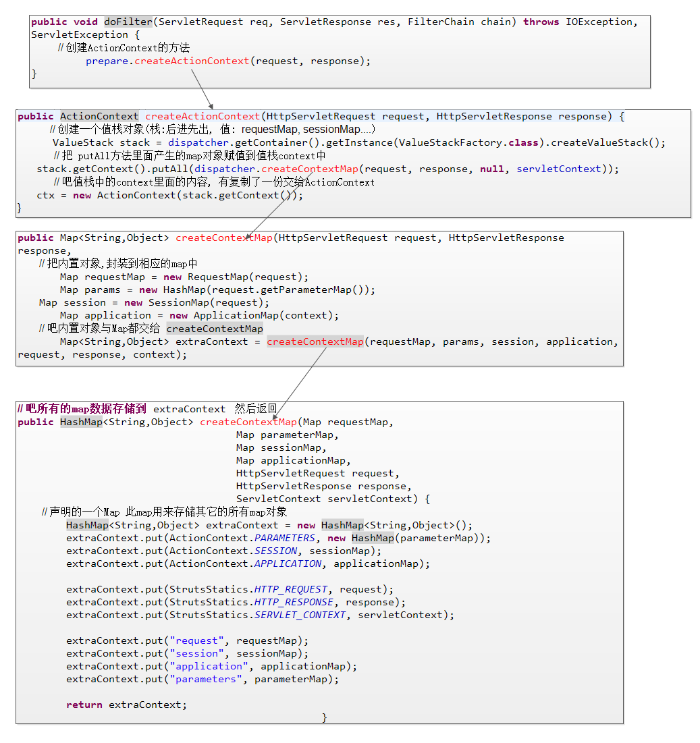This screenshot has width=700, height=743.
Task: Select comment 吧所有的map数据存储到
Action: 82,409
